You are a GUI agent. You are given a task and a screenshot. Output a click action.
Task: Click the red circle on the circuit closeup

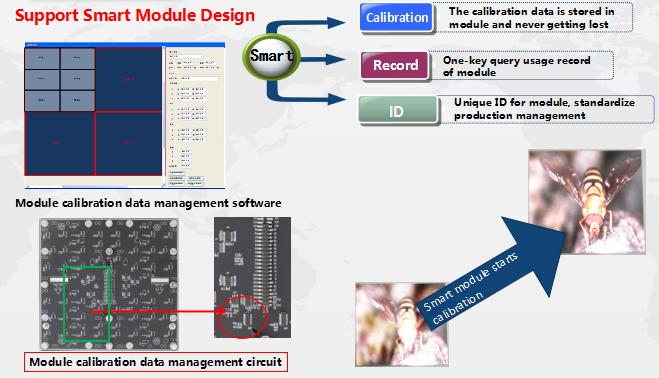coord(242,317)
